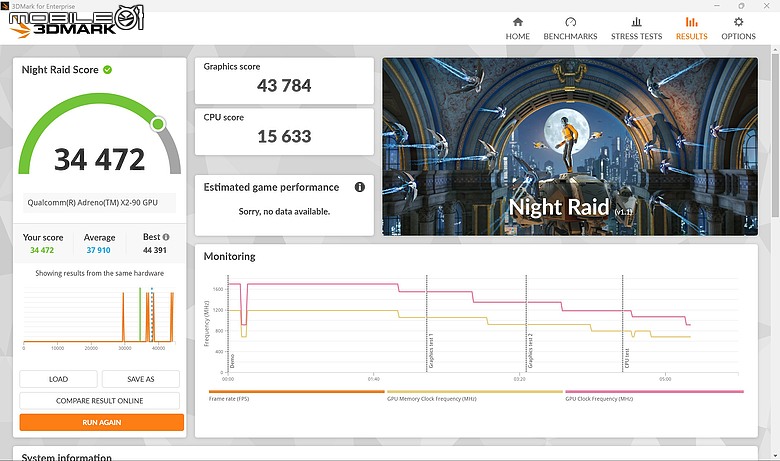Click the Showing results from same hardware text

tap(99, 273)
